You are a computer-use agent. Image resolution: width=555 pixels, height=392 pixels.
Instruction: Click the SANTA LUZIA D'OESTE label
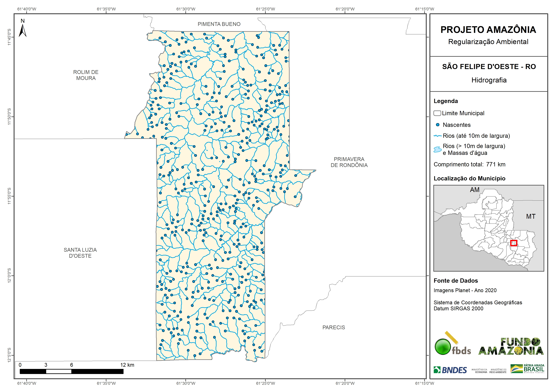coord(80,253)
